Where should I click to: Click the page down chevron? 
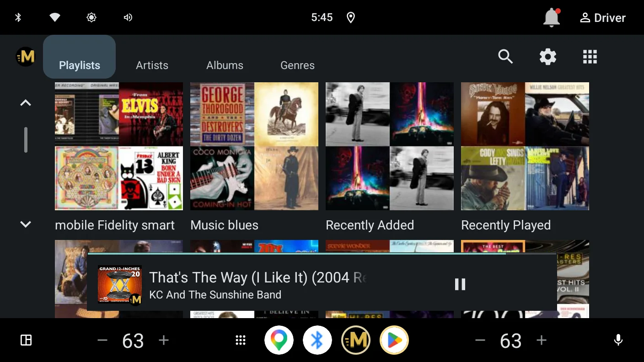[x=26, y=224]
